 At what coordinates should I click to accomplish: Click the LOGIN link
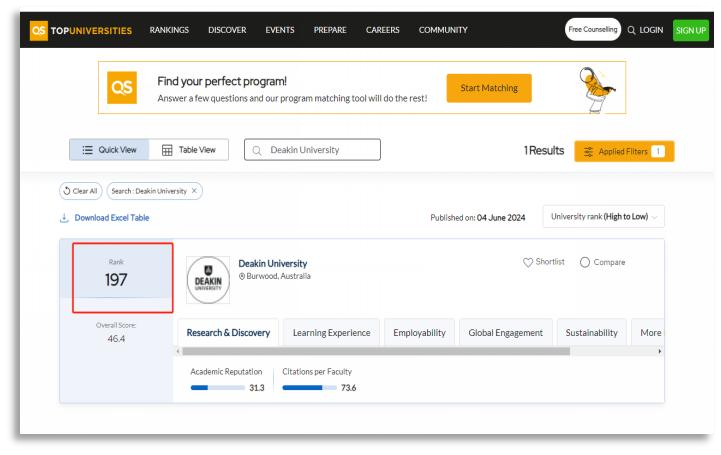coord(651,30)
